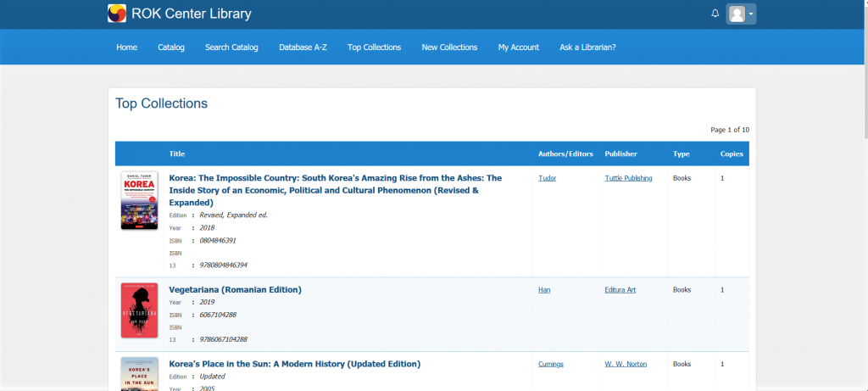Click the ROK Center Library logo icon
This screenshot has height=391, width=868.
(117, 14)
